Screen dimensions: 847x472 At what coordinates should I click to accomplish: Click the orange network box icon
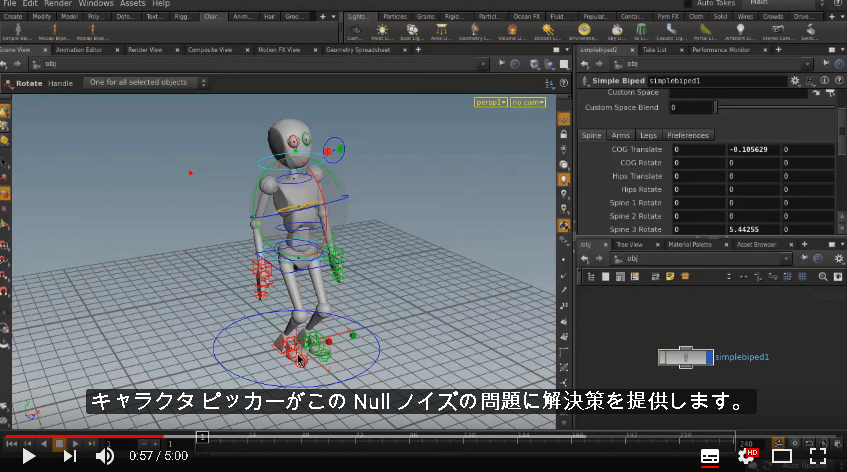pos(685,277)
